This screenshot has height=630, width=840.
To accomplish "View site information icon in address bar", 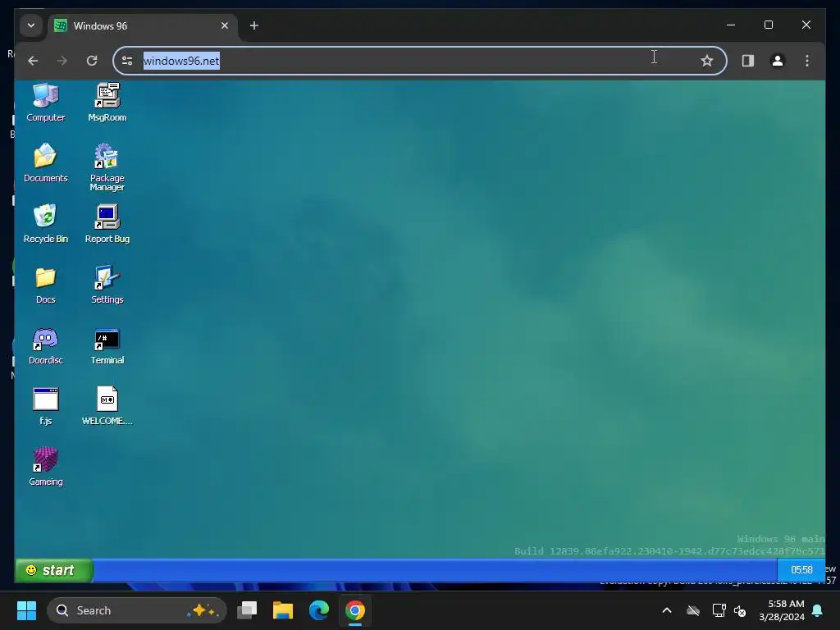I will pyautogui.click(x=127, y=61).
